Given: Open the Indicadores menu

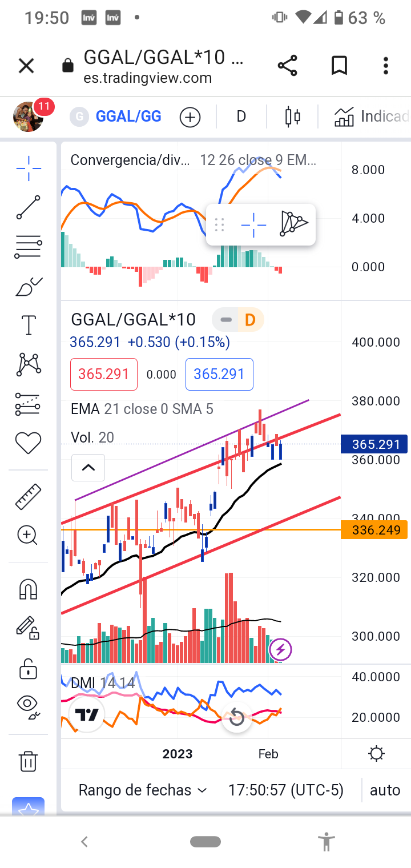Looking at the screenshot, I should coord(372,117).
